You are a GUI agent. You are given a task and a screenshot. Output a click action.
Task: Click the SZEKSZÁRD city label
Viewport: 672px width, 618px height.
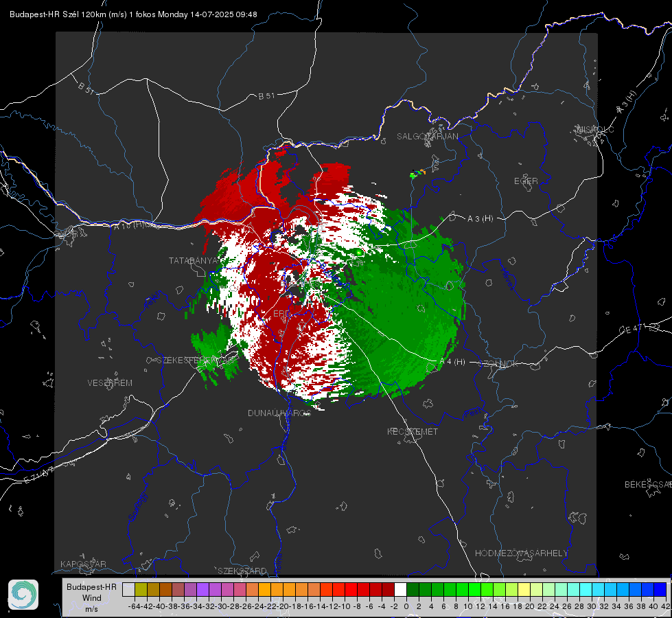coord(242,571)
